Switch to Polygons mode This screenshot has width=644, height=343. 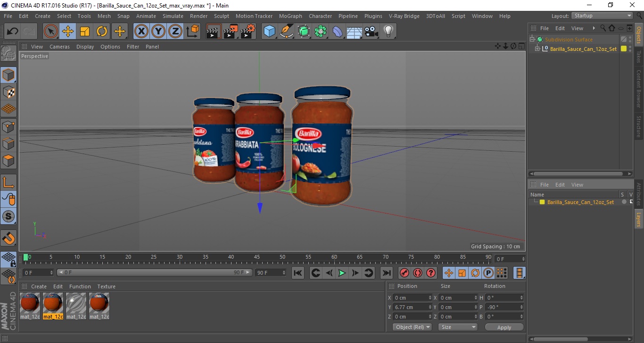8,160
